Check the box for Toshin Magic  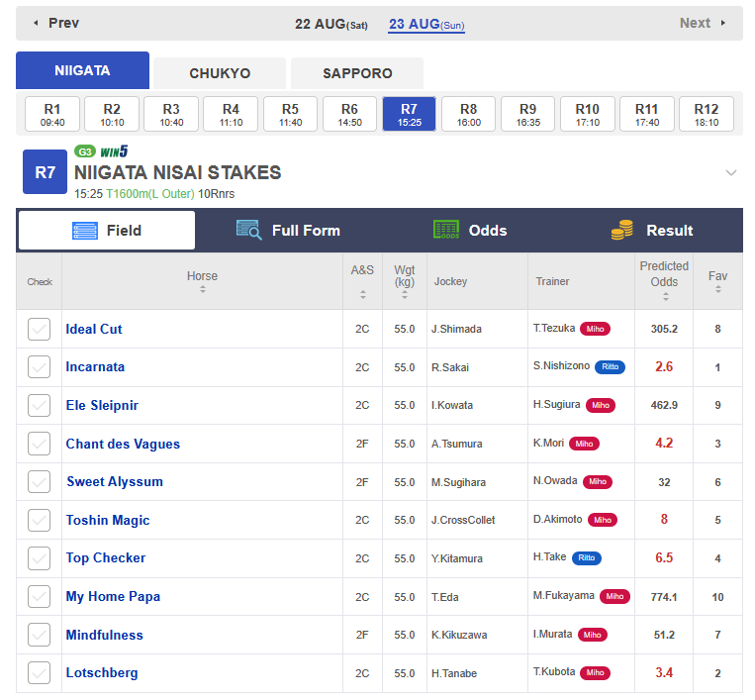click(x=39, y=520)
